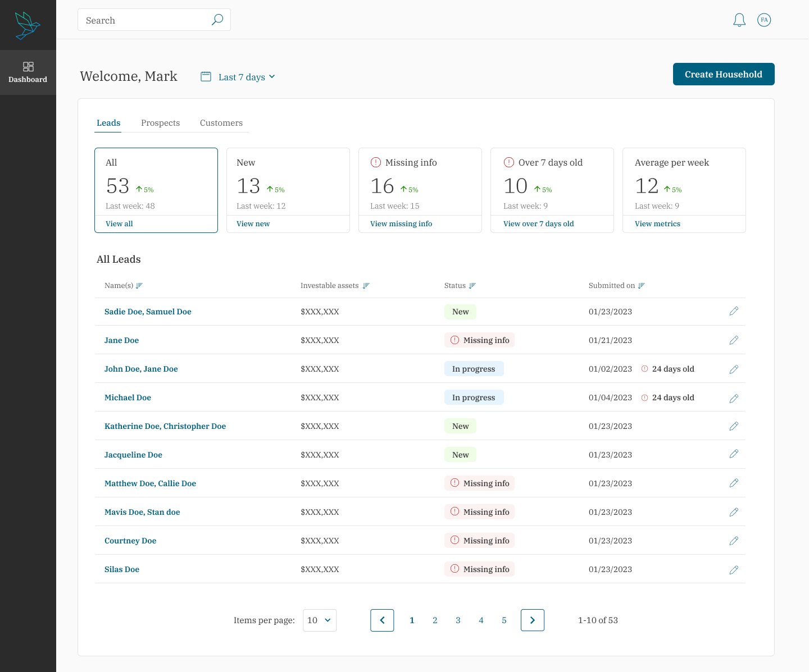Image resolution: width=809 pixels, height=672 pixels.
Task: Click inside the Search input field
Action: (146, 20)
